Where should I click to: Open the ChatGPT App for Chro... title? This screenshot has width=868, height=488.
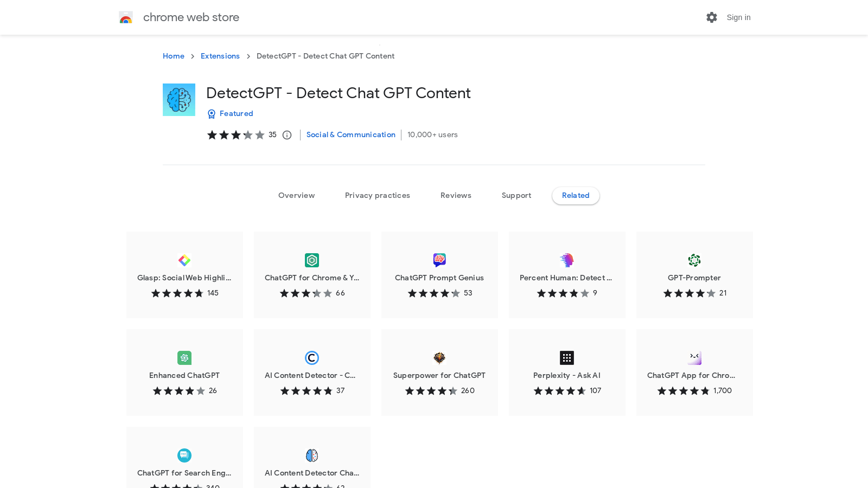coord(691,376)
